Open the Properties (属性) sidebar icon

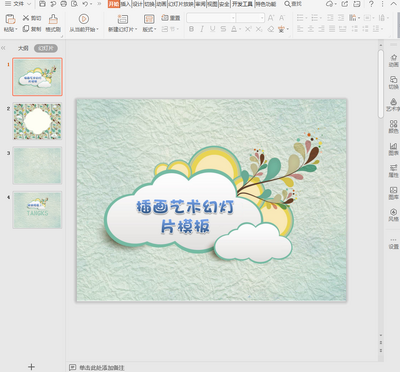(x=393, y=171)
